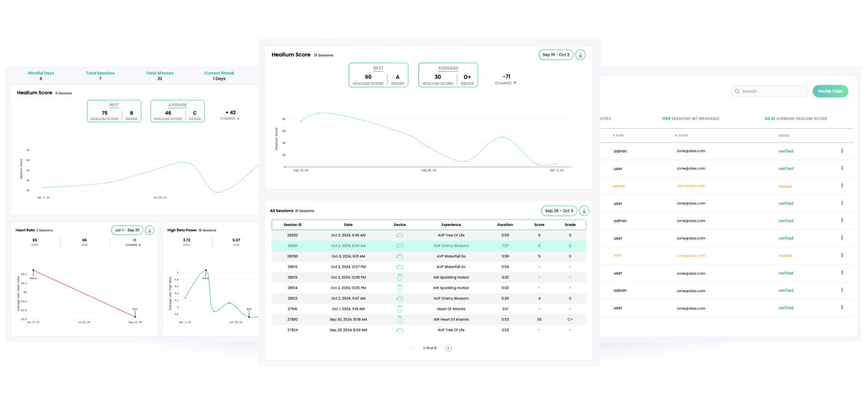Click the AVERAGE Healium Score 46 card
The image size is (868, 407).
coord(177,111)
